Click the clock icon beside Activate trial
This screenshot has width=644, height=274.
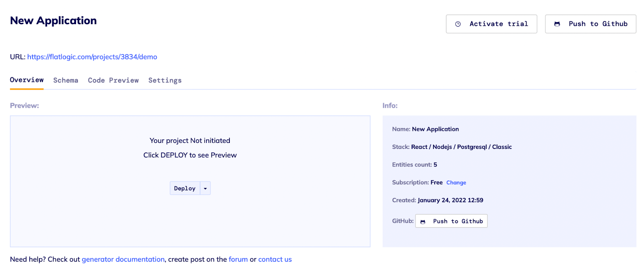point(458,24)
